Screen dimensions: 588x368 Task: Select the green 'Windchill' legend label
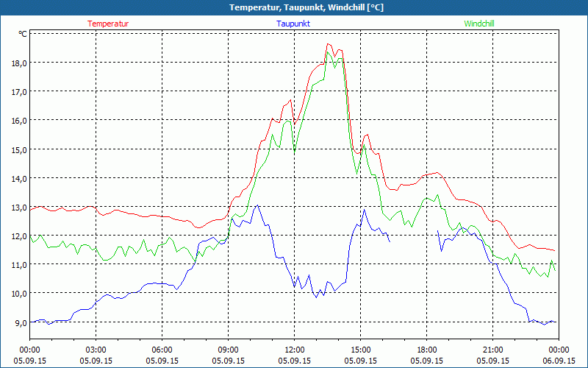tap(479, 24)
